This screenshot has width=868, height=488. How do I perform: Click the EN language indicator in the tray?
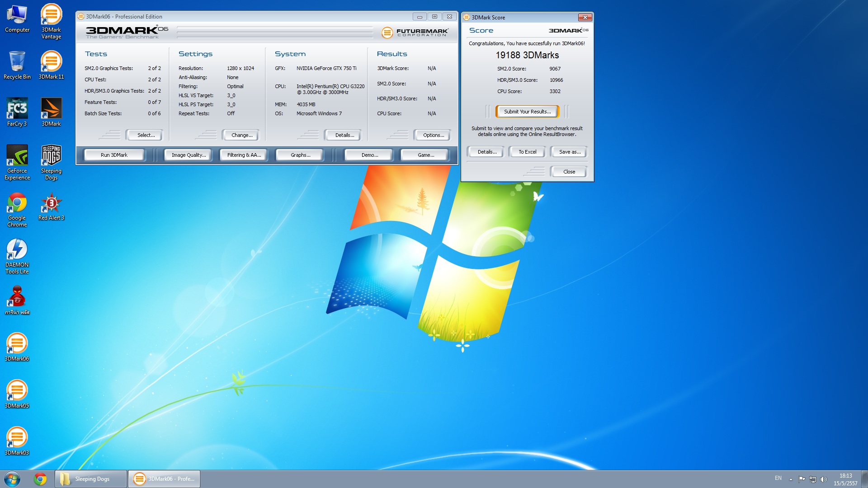778,478
